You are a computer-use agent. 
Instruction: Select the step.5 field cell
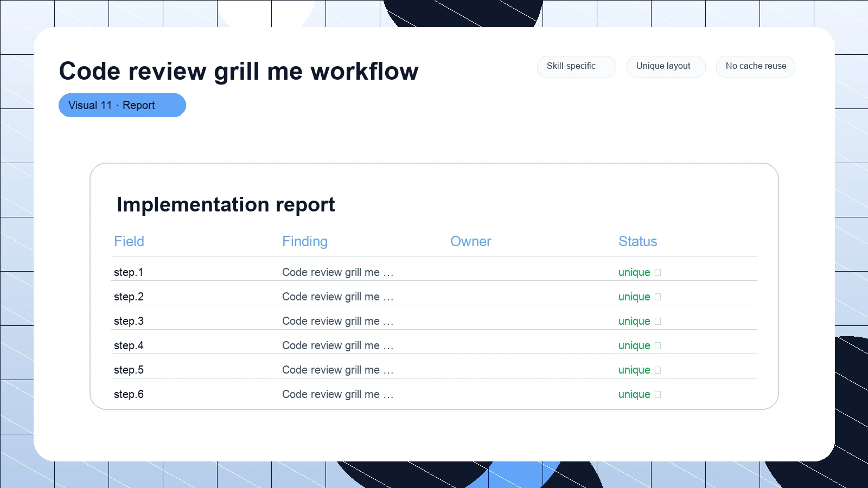[x=129, y=370]
